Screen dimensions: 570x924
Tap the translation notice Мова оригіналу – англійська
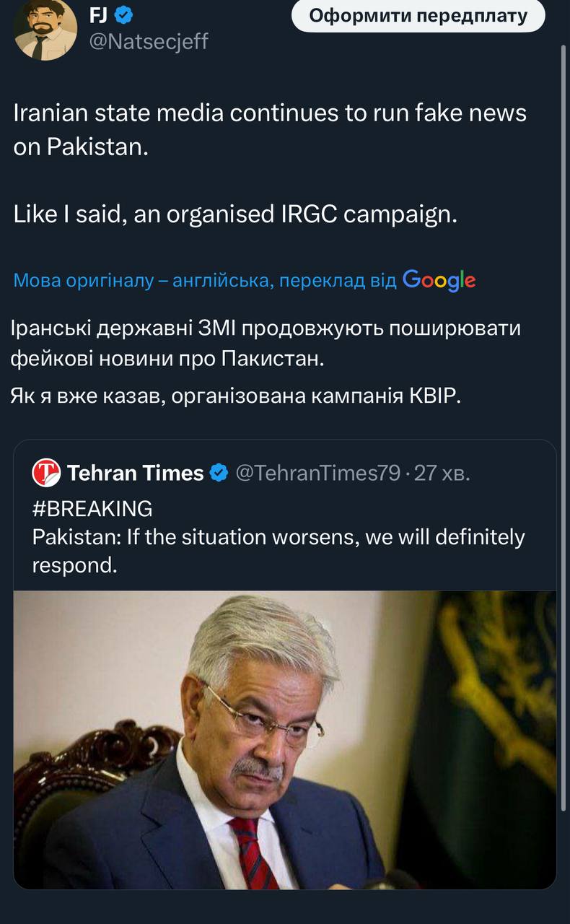pos(206,280)
